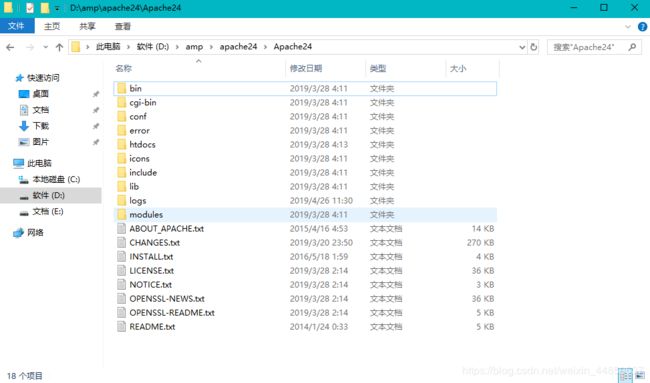Click the amp breadcrumb segment

pos(194,46)
